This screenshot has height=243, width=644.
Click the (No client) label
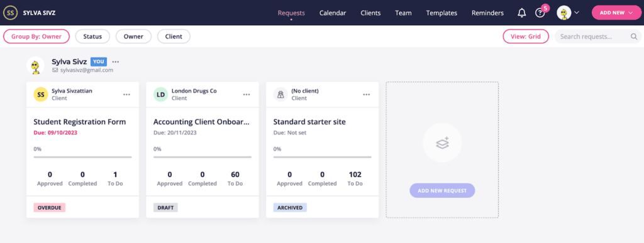(305, 91)
